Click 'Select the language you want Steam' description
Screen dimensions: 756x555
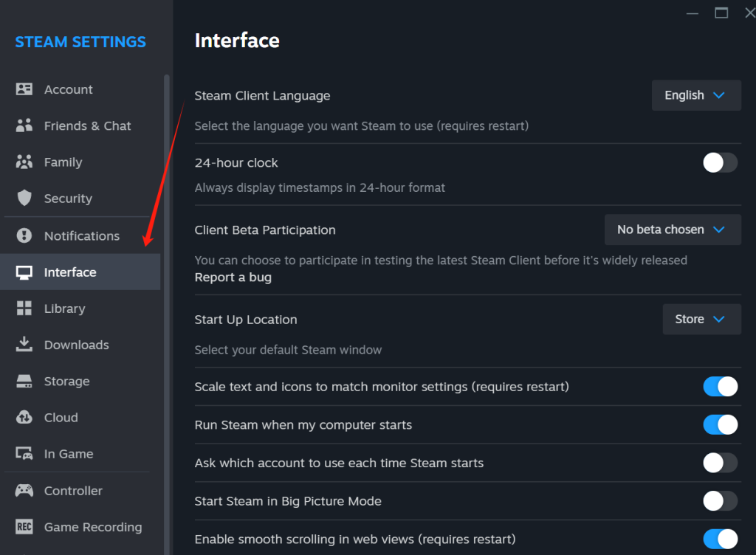point(362,125)
